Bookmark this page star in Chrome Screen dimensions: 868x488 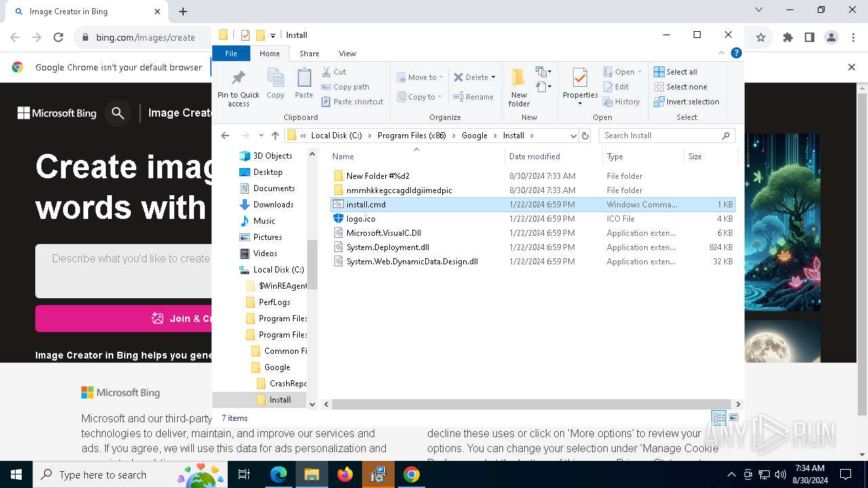click(761, 38)
